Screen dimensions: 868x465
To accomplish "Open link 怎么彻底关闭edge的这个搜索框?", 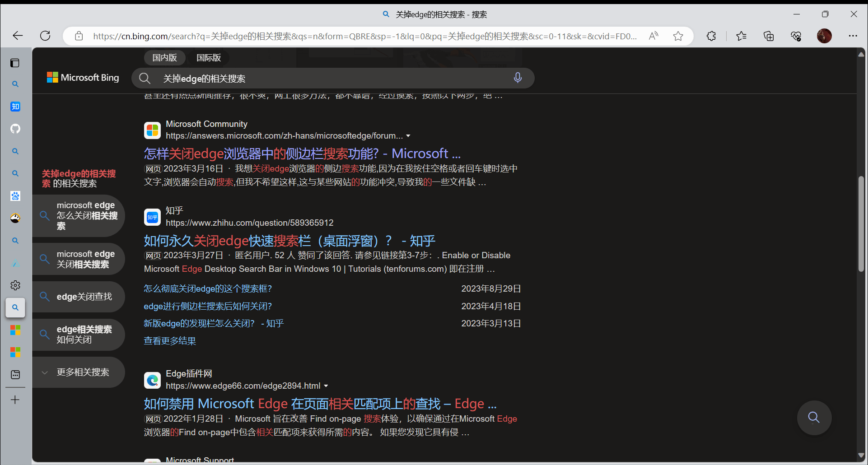I will coord(208,288).
